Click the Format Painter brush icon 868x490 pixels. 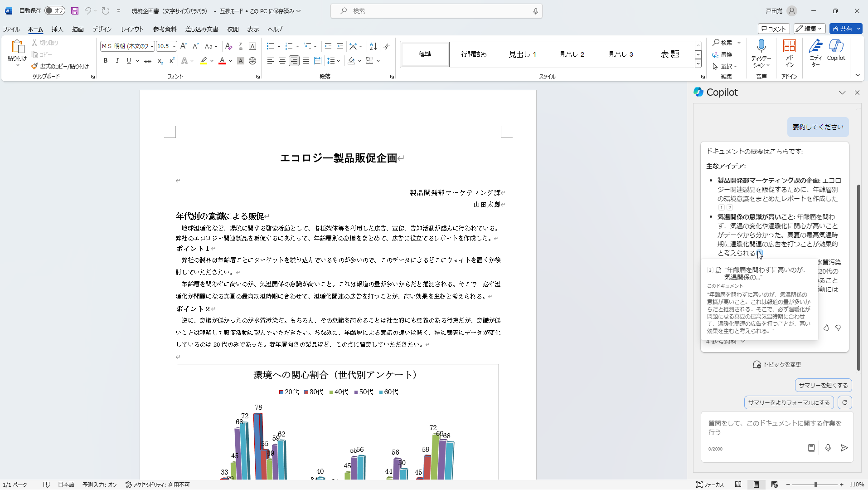[x=34, y=66]
